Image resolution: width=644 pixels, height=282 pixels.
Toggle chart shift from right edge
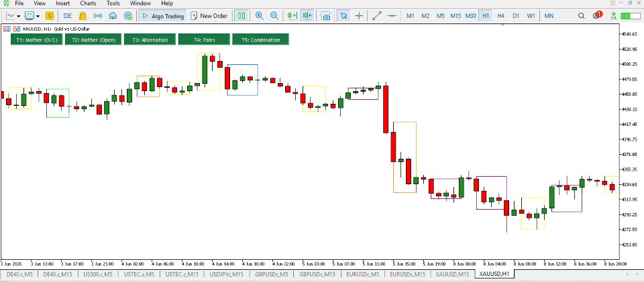[307, 16]
